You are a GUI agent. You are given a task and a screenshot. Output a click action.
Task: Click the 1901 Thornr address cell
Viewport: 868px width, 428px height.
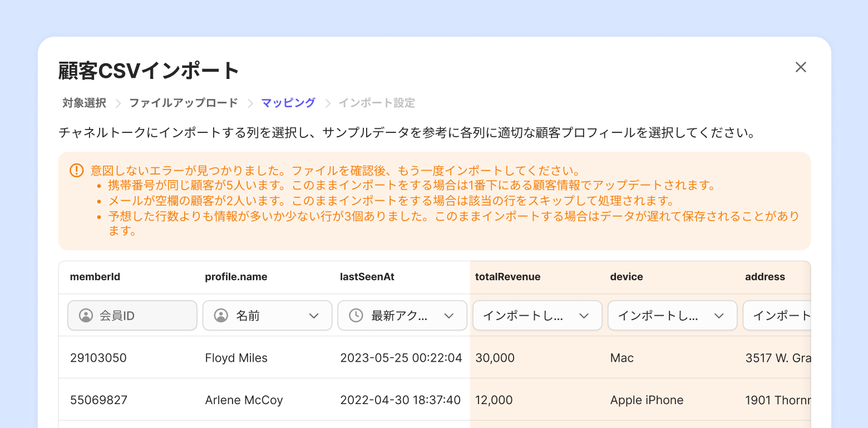(778, 400)
